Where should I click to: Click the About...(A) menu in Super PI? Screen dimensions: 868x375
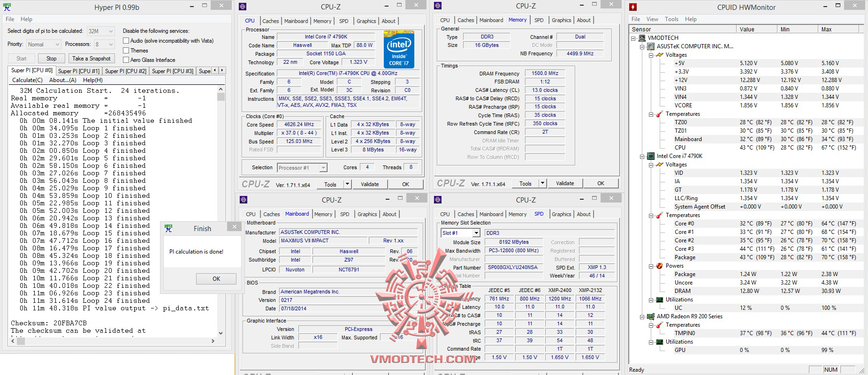point(63,80)
